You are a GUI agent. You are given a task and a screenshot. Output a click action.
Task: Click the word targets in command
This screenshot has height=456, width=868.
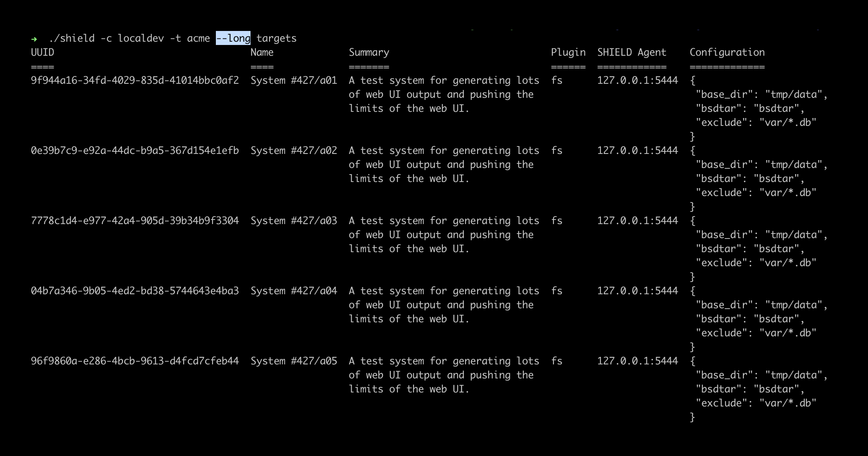pos(277,38)
